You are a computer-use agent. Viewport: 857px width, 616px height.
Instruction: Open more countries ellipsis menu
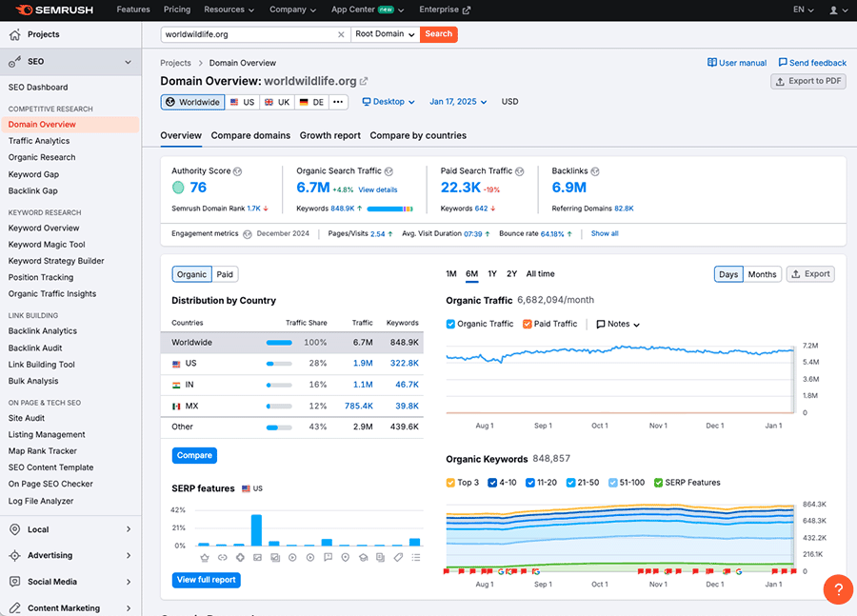tap(338, 102)
